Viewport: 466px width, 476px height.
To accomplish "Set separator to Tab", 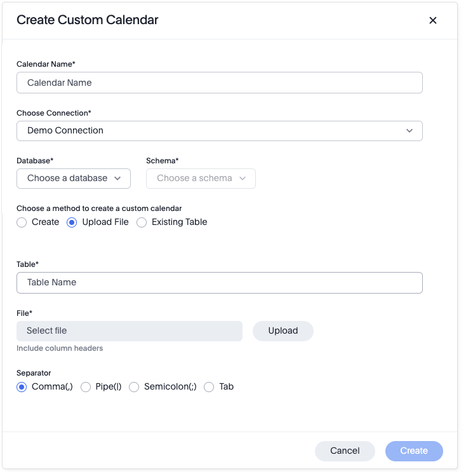I will [x=209, y=387].
